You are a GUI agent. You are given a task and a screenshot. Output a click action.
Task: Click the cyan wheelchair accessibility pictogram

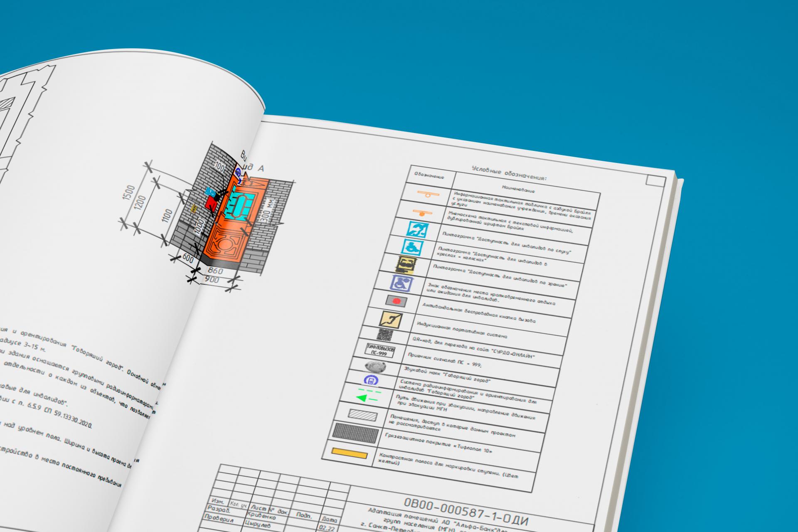click(x=412, y=247)
